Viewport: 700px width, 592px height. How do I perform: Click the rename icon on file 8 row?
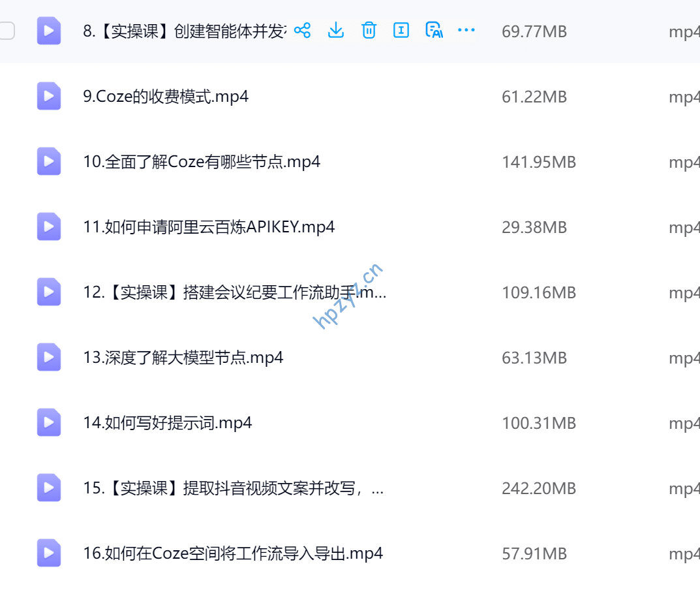(x=401, y=31)
